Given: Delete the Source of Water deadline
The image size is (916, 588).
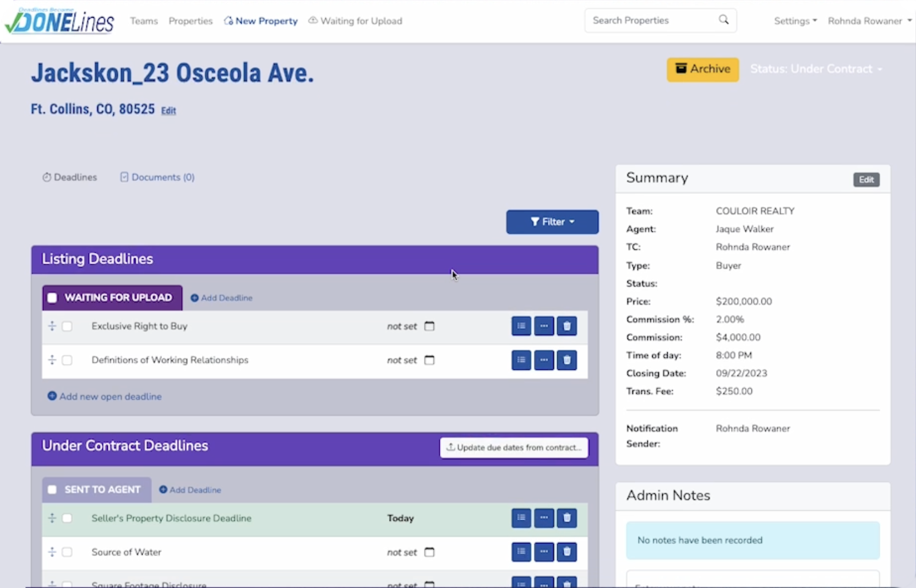Looking at the screenshot, I should pyautogui.click(x=566, y=552).
